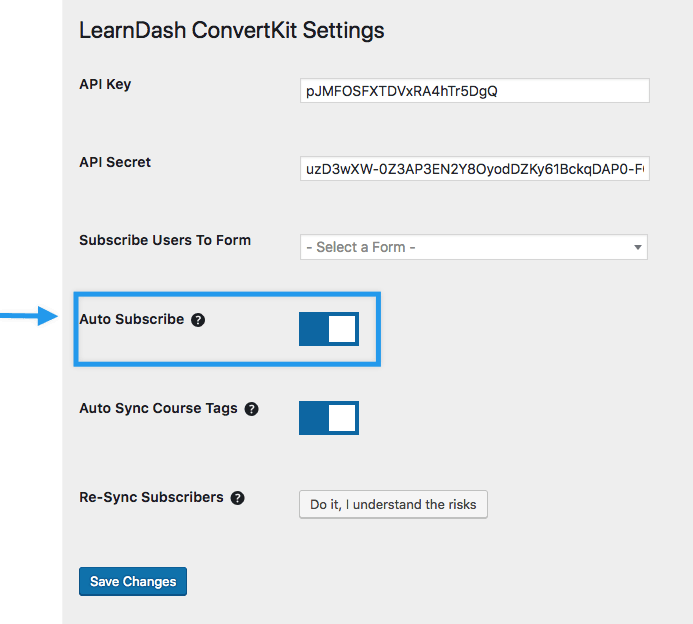
Task: Click the Save Changes button
Action: pos(133,582)
